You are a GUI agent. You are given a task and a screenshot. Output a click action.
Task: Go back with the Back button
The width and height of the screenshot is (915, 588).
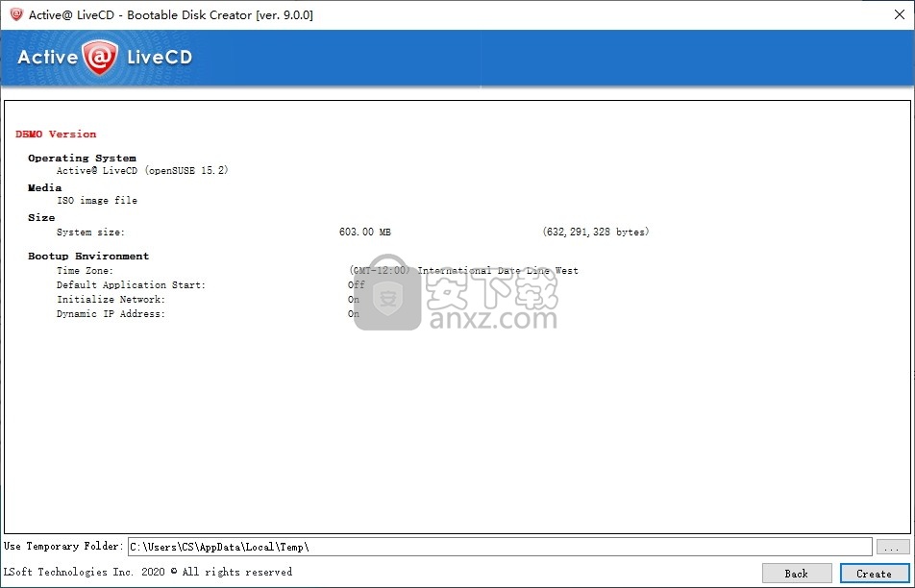(797, 574)
